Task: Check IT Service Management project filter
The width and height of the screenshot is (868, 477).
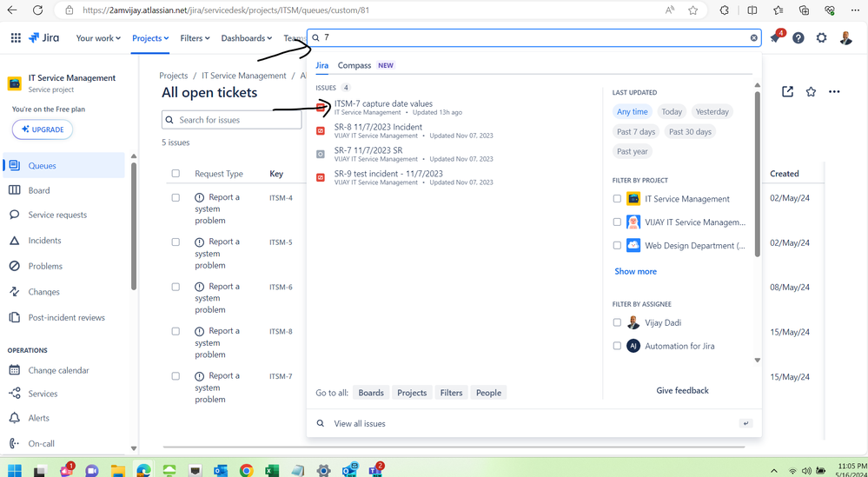Action: coord(617,199)
